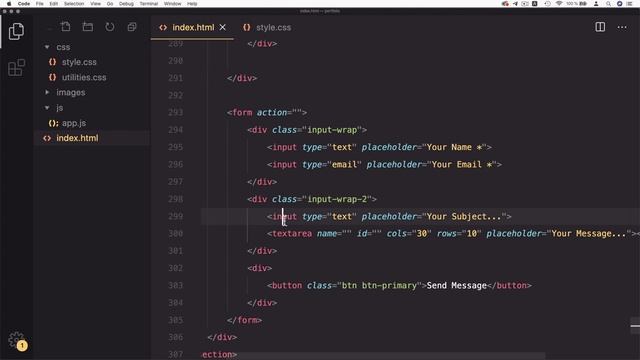
Task: Click the style.css tab file icon
Action: tap(247, 27)
